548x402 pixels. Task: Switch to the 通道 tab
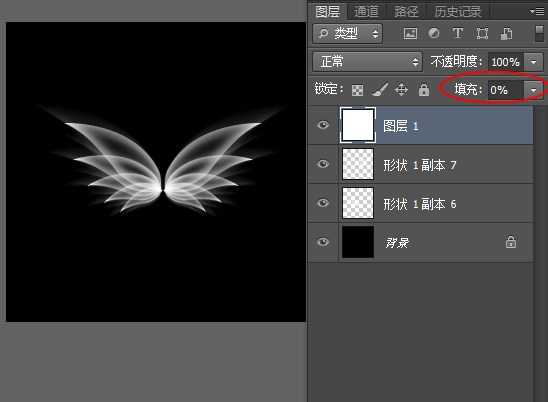click(366, 12)
